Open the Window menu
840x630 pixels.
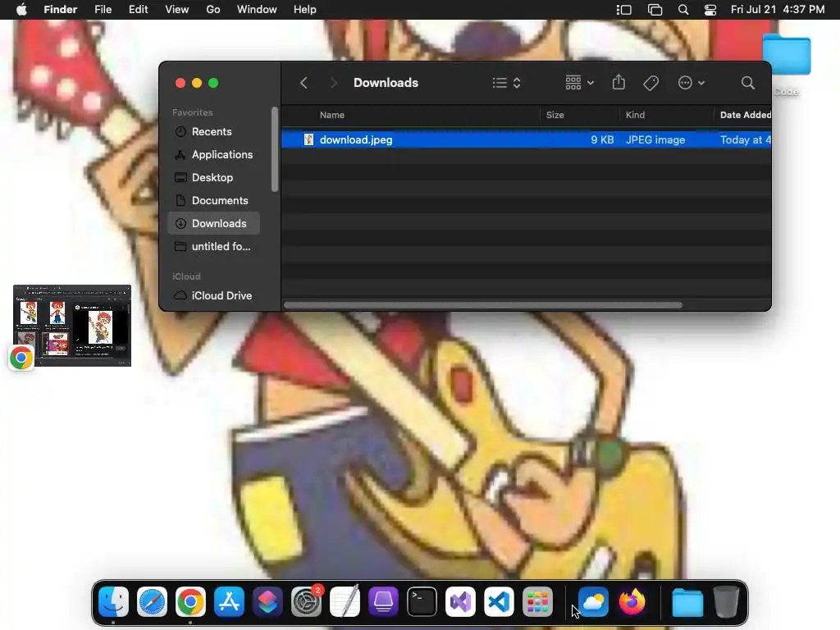coord(257,10)
